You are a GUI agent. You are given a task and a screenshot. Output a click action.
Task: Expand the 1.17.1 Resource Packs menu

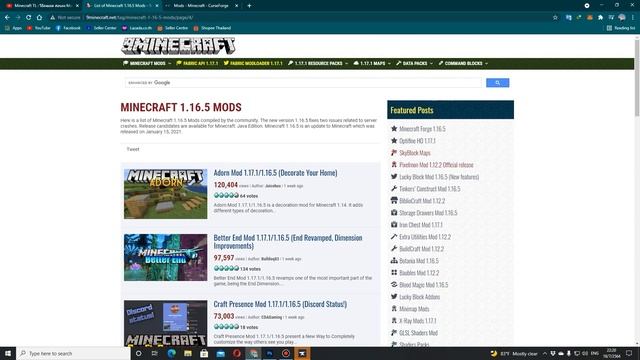coord(318,63)
